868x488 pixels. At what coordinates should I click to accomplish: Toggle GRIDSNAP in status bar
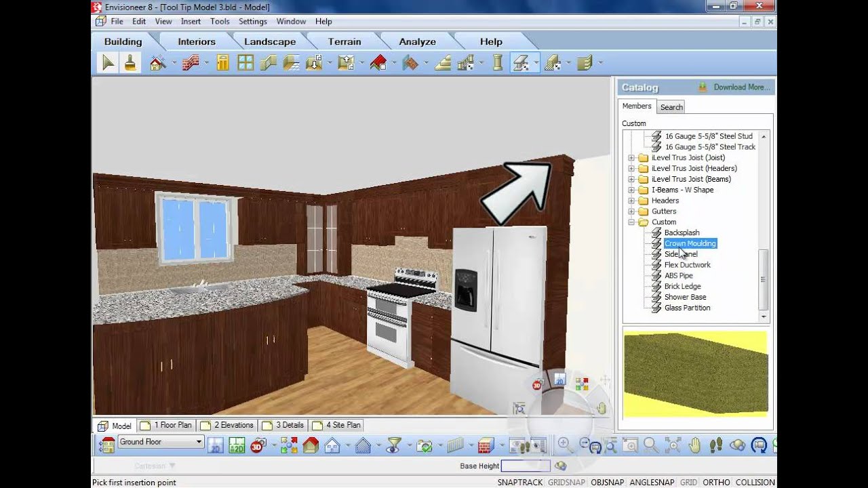(567, 483)
